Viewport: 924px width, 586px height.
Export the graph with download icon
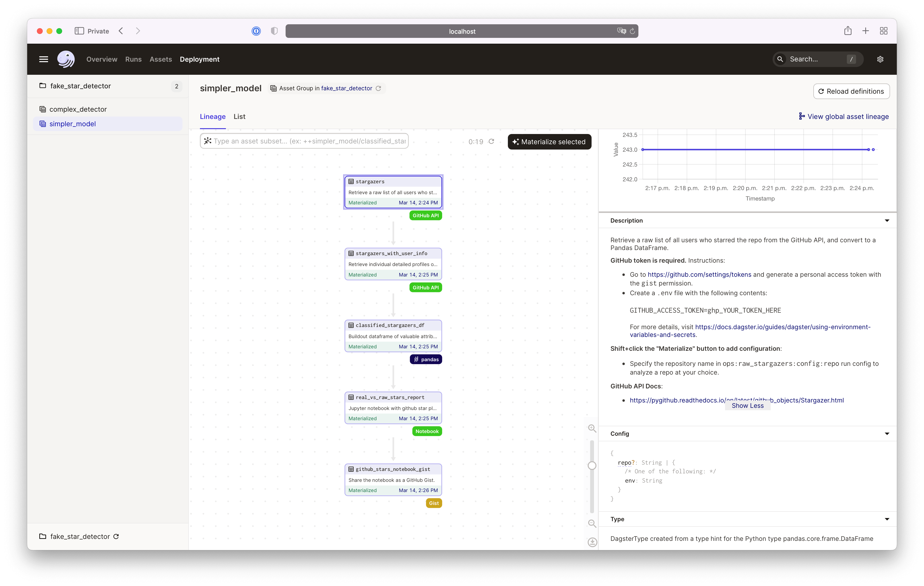[592, 542]
